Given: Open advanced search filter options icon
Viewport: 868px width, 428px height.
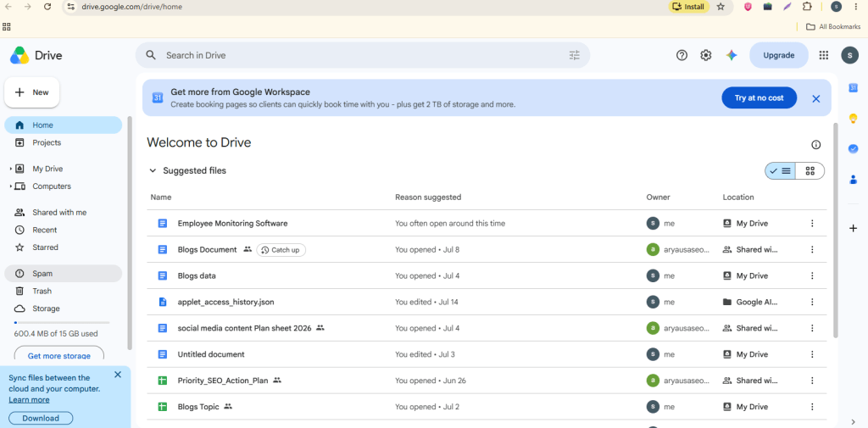Looking at the screenshot, I should click(x=574, y=55).
